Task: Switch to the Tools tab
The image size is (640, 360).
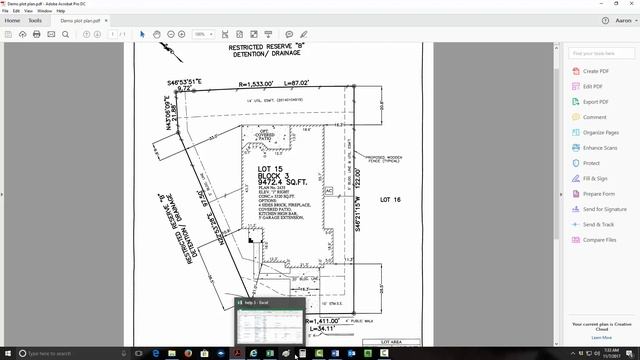Action: (35, 20)
